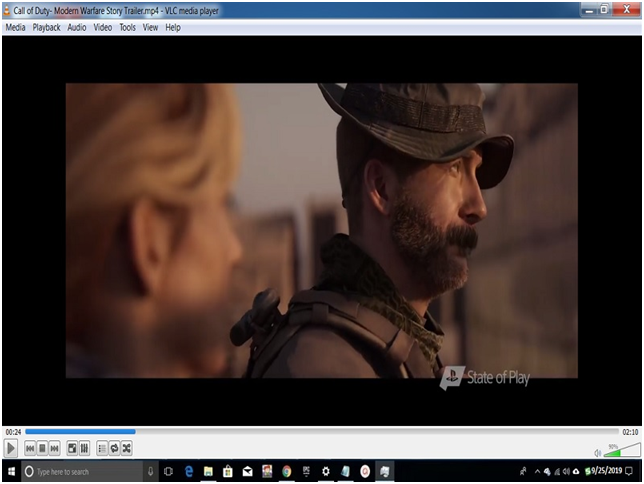Click the system tray speaker volume icon
The height and width of the screenshot is (484, 644).
pyautogui.click(x=567, y=472)
